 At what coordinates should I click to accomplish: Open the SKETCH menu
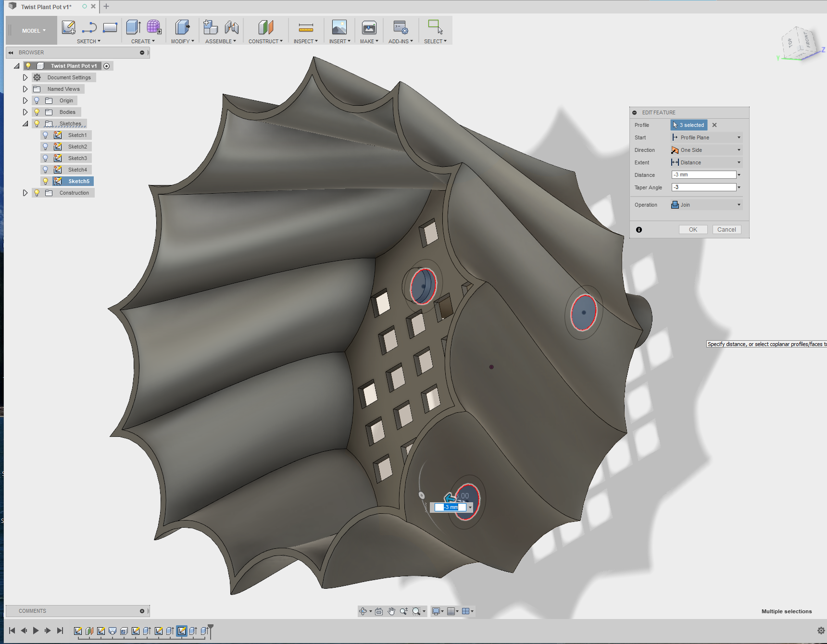[x=88, y=41]
